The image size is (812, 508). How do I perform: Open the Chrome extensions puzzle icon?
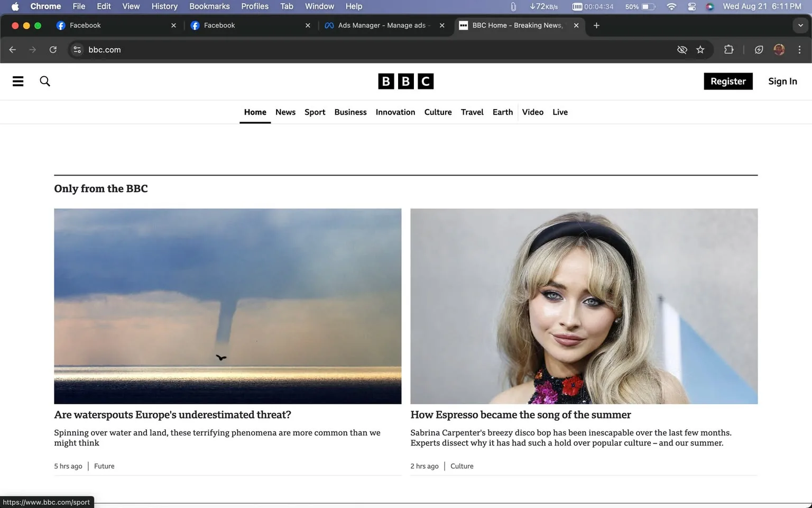[728, 49]
